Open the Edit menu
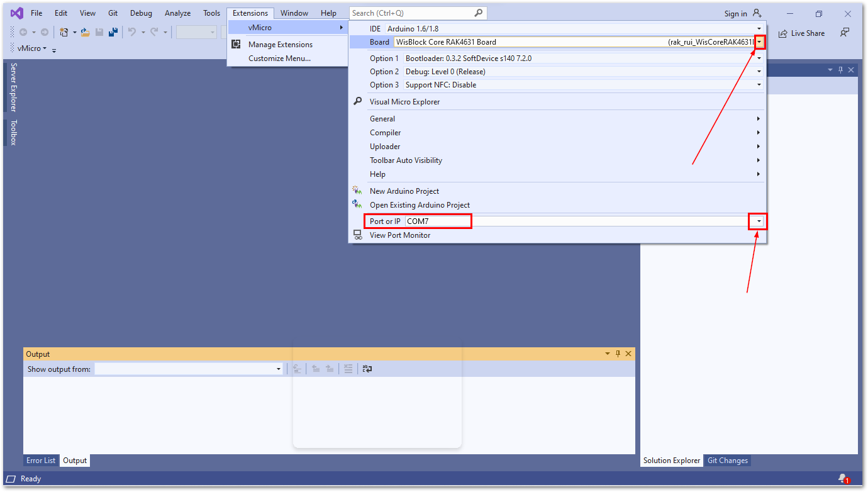The height and width of the screenshot is (492, 868). [61, 13]
